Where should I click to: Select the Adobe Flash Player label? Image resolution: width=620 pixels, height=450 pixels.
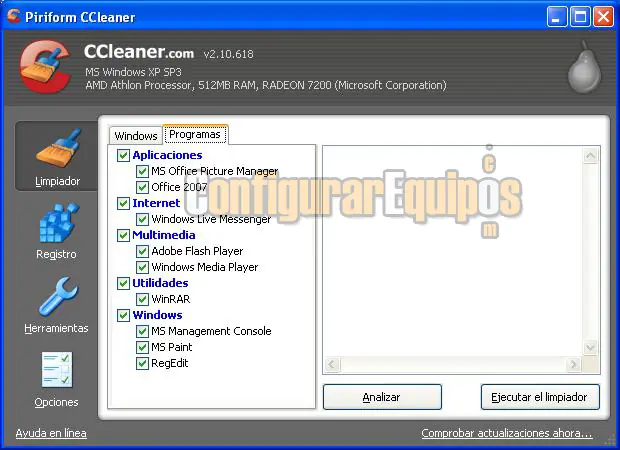point(197,251)
